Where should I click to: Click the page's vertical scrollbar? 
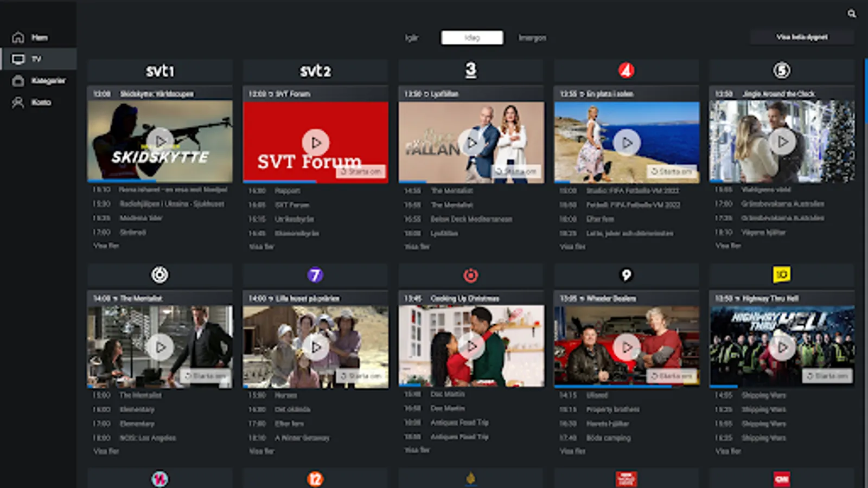point(865,92)
